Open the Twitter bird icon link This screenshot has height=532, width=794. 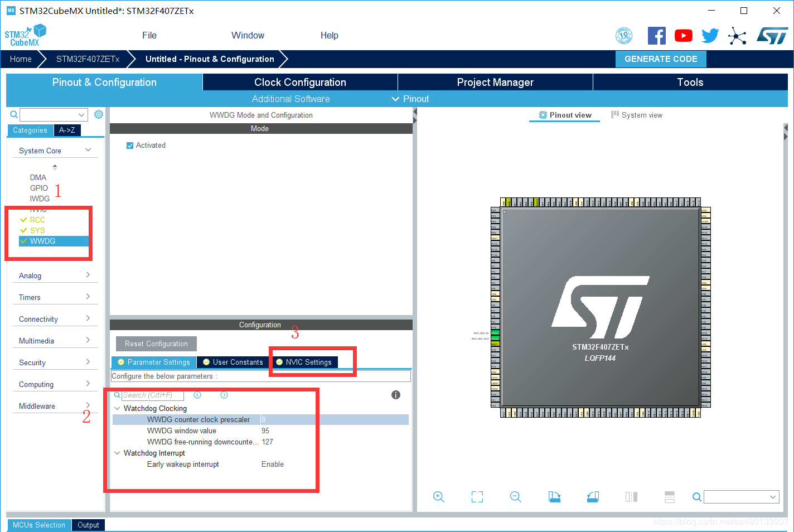coord(710,36)
